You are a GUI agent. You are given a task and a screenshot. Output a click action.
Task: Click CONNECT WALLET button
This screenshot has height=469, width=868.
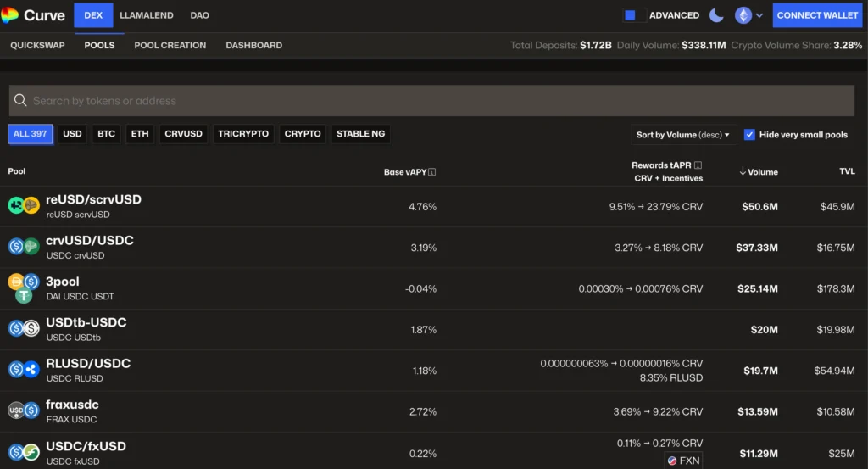click(x=817, y=15)
